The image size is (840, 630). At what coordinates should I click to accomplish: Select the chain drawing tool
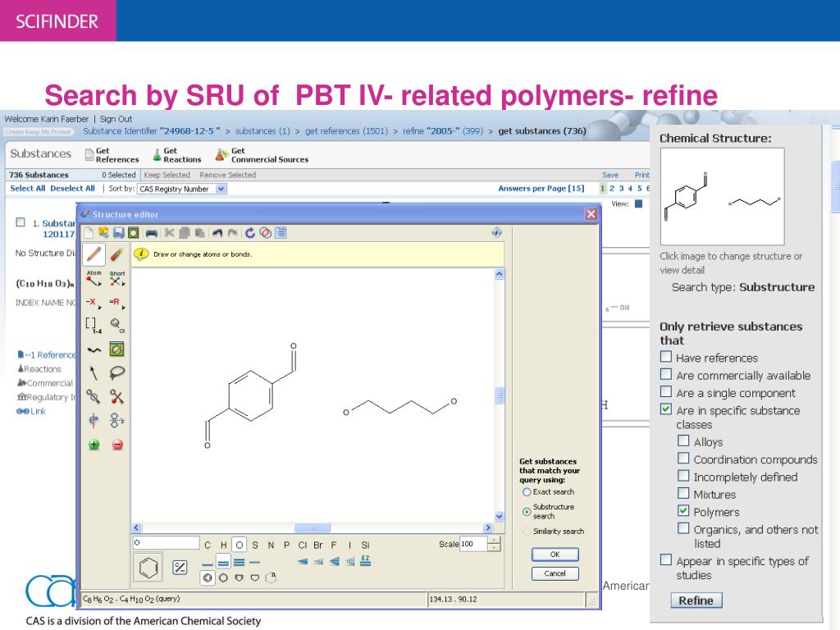pyautogui.click(x=94, y=350)
